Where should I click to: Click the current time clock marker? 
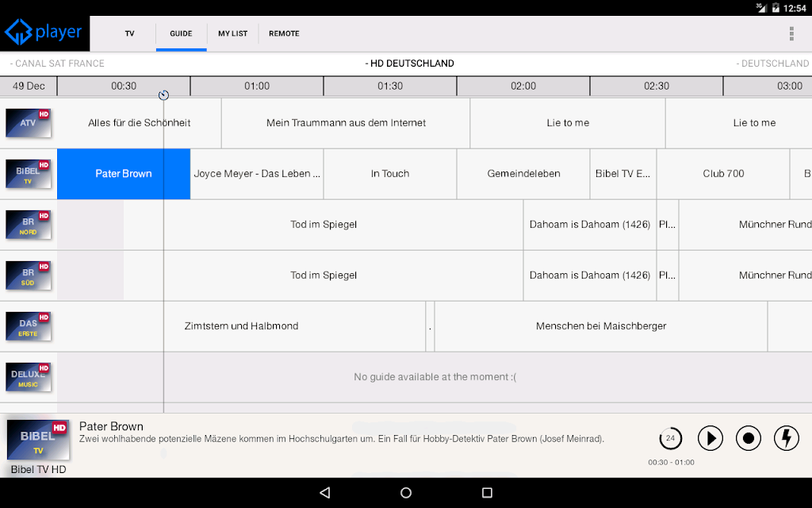coord(163,95)
